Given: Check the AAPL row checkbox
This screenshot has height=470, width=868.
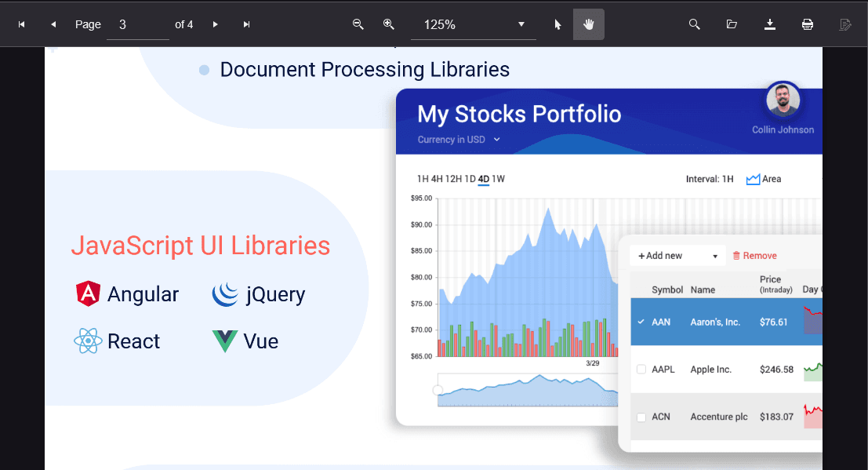Looking at the screenshot, I should (641, 369).
